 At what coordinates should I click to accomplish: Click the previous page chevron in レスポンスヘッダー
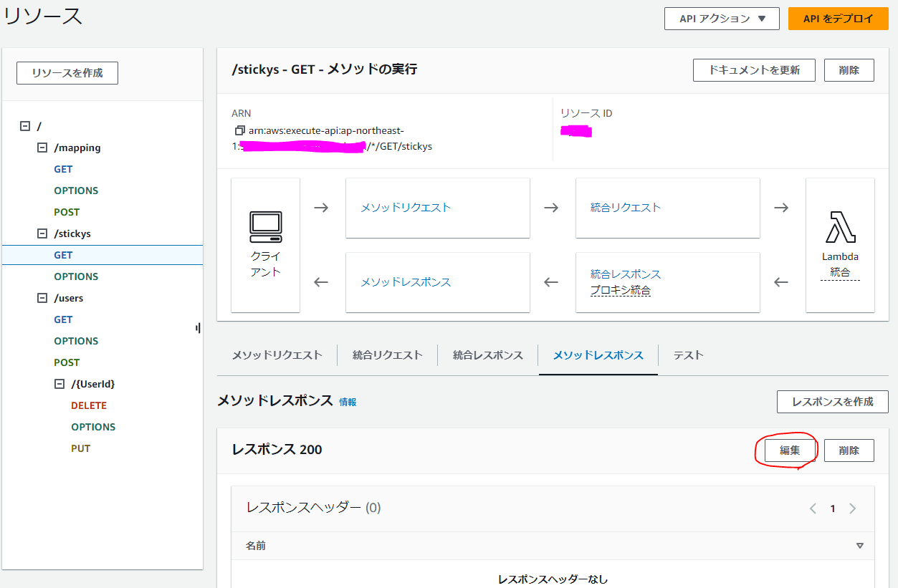click(x=813, y=508)
